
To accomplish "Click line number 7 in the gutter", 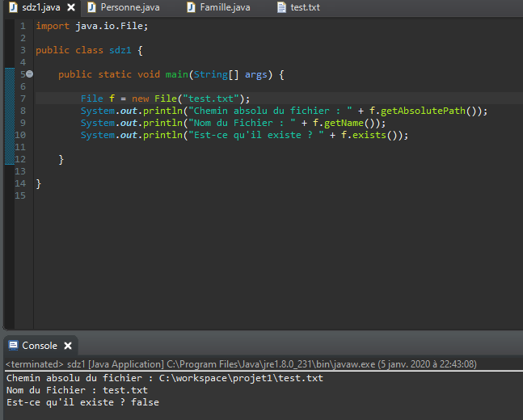I will (23, 99).
